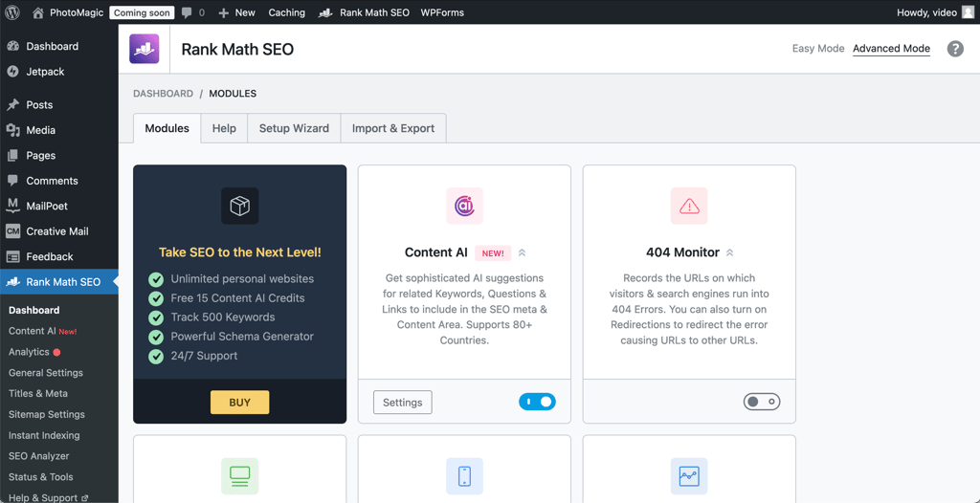The height and width of the screenshot is (503, 980).
Task: Open the Modules tab
Action: coord(167,128)
